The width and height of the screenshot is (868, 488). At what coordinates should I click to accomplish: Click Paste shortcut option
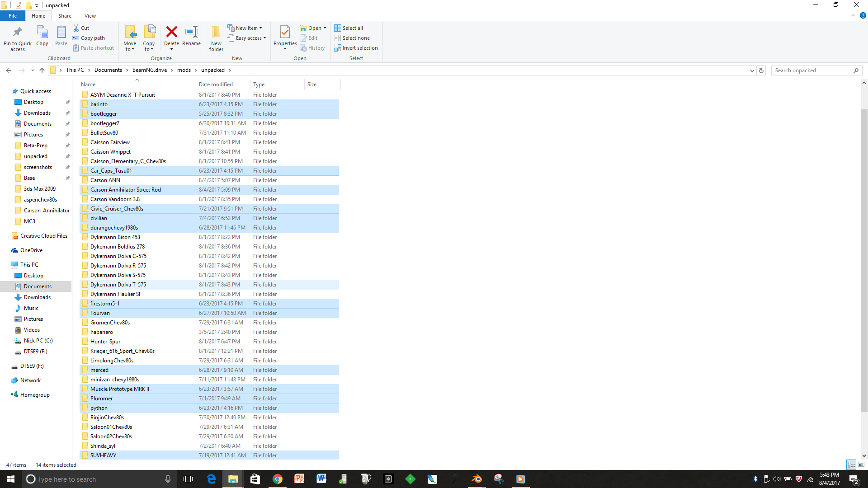[x=93, y=48]
